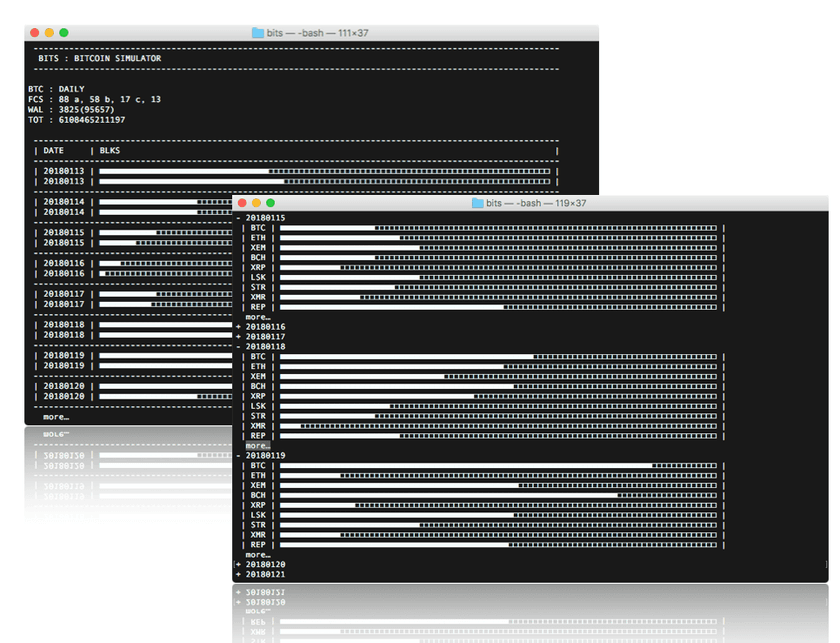
Task: Select the REP label under 20180118
Action: coord(258,436)
